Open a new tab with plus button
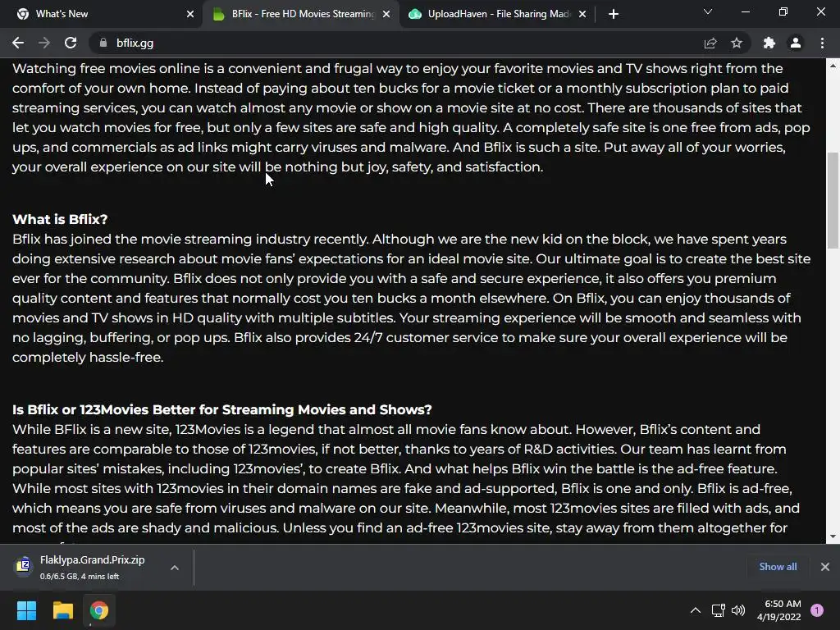The image size is (840, 630). coord(614,14)
